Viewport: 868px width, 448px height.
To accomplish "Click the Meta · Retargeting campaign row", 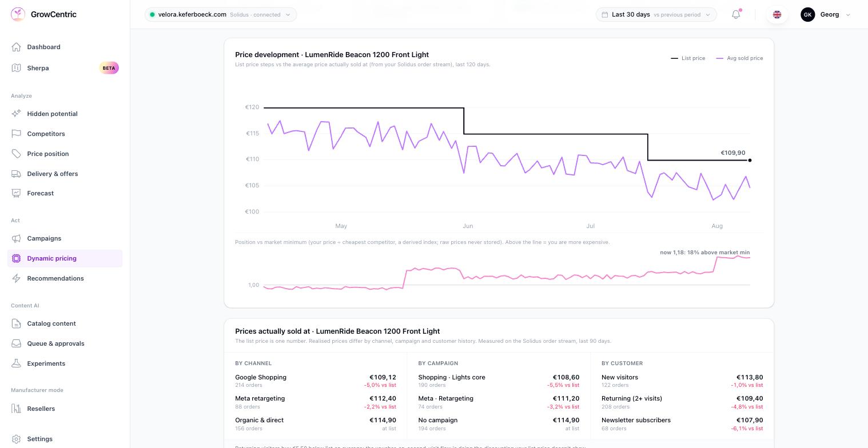I will [x=499, y=402].
